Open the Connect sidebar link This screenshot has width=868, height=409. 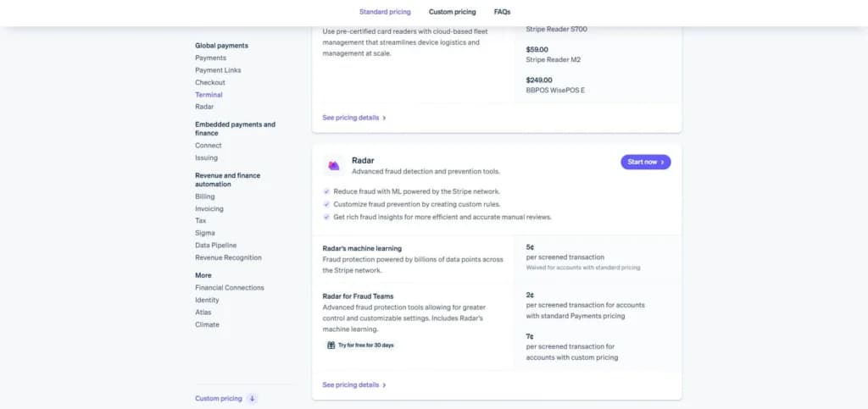point(209,146)
